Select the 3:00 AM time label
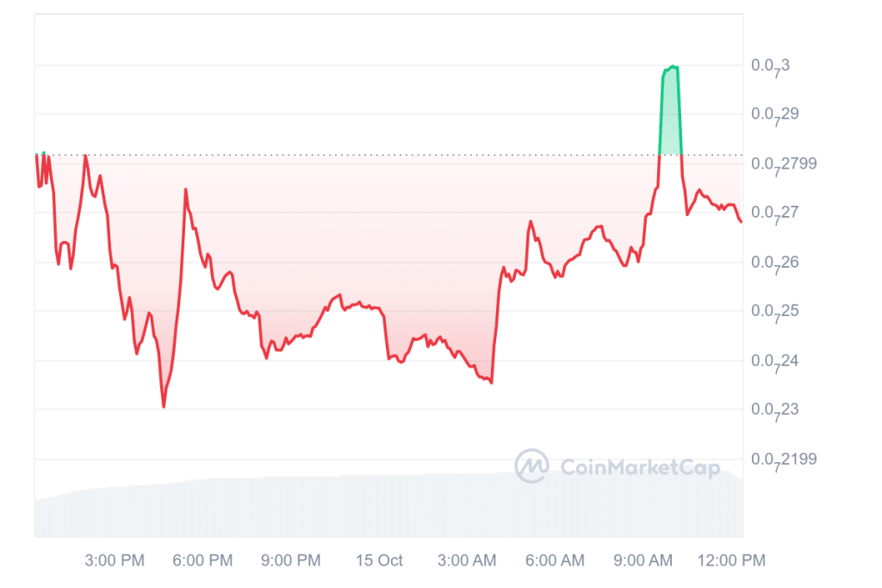The height and width of the screenshot is (588, 882). coord(467,560)
